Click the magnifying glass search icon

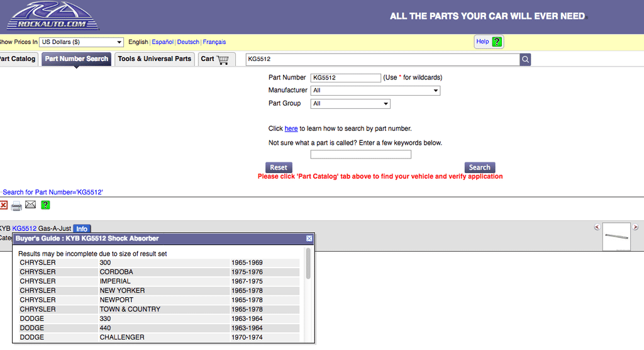[x=525, y=59]
